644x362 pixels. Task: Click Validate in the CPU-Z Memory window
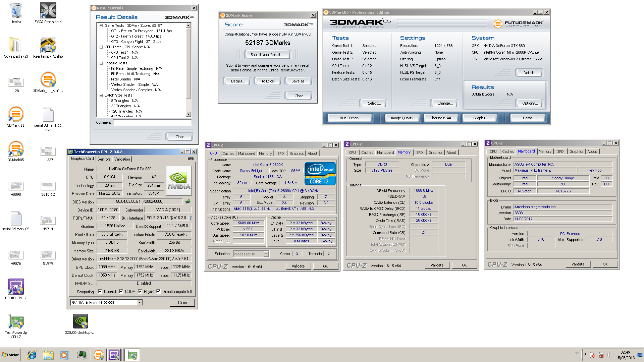pos(437,265)
